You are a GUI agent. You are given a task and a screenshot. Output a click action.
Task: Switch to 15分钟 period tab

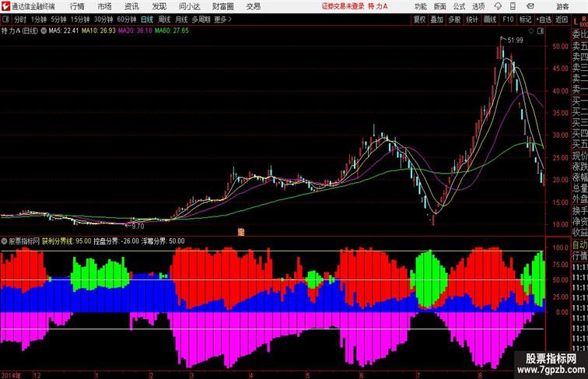(80, 19)
